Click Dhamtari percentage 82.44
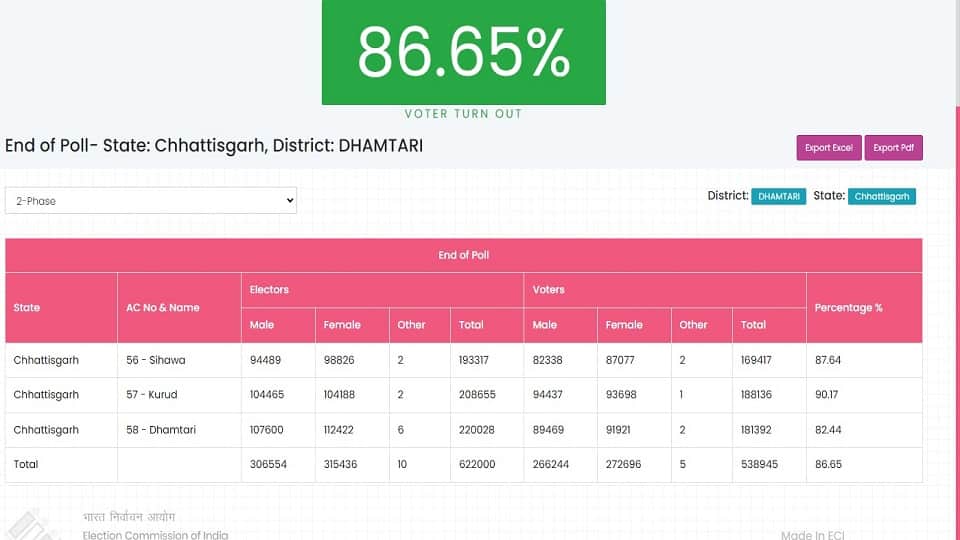 click(x=828, y=430)
